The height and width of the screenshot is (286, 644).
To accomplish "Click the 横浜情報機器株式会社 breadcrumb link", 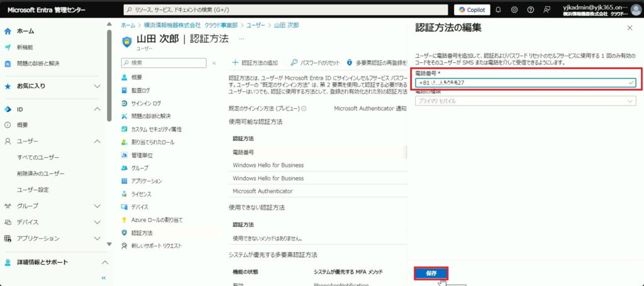I will [191, 25].
